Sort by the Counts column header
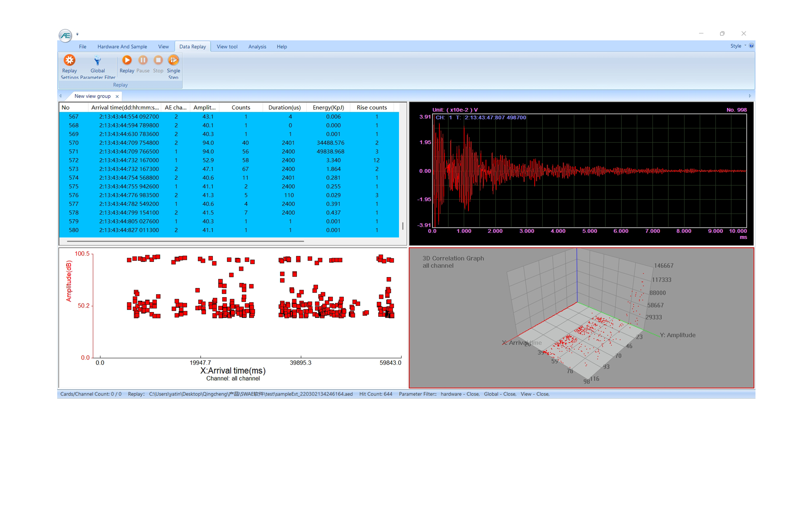Image resolution: width=812 pixels, height=513 pixels. tap(241, 107)
